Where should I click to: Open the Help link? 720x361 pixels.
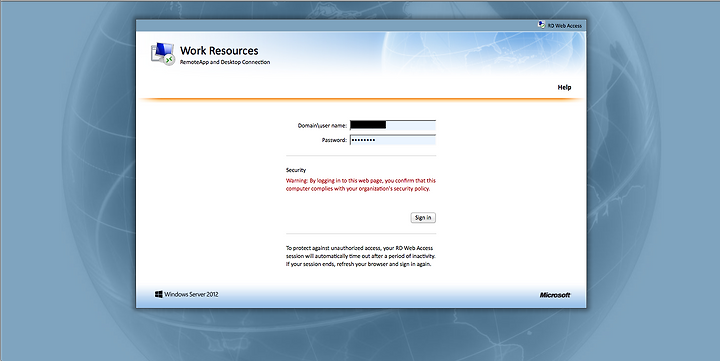564,87
